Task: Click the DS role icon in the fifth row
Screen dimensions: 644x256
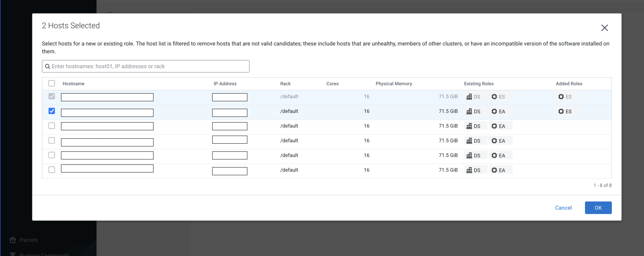Action: point(469,155)
